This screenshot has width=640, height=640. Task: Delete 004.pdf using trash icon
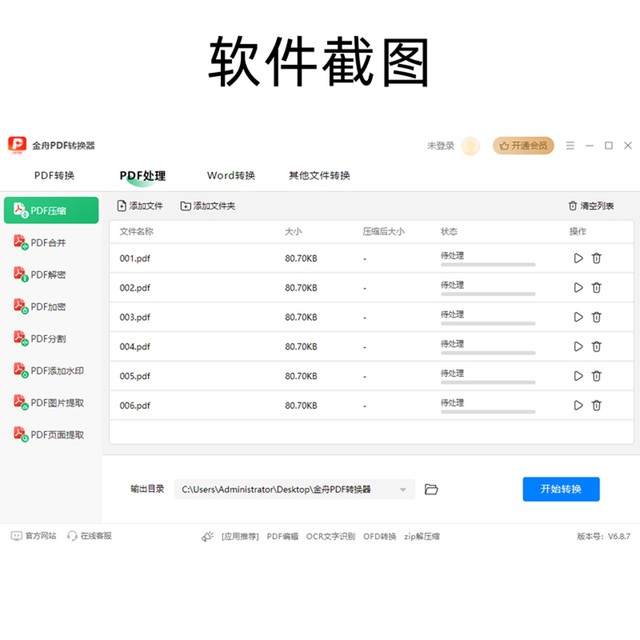pos(596,346)
